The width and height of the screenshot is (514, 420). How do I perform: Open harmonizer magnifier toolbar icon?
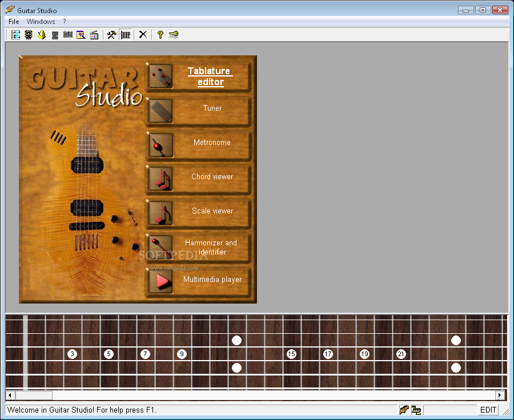[81, 35]
